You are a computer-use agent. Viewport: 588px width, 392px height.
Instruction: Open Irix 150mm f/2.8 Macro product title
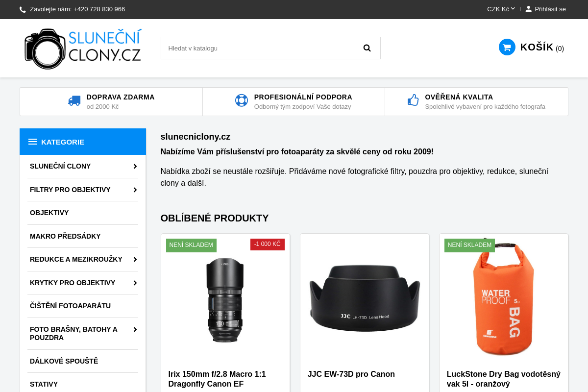217,379
